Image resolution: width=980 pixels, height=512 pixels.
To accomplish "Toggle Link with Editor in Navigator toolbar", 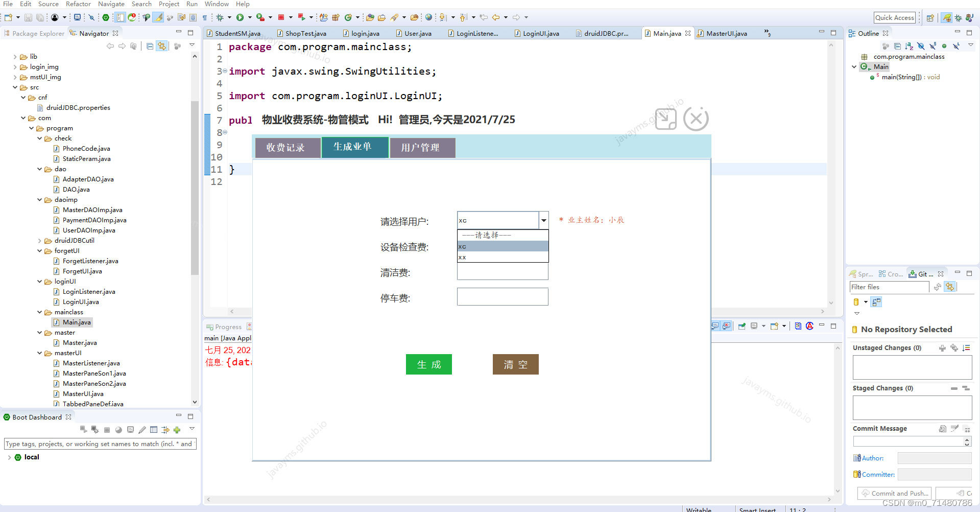I will 162,46.
